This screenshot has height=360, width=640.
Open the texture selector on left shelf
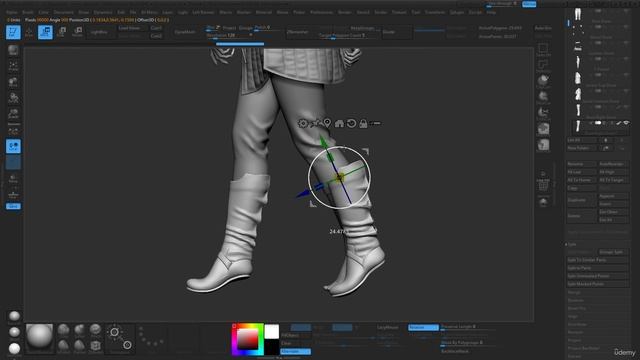13,98
